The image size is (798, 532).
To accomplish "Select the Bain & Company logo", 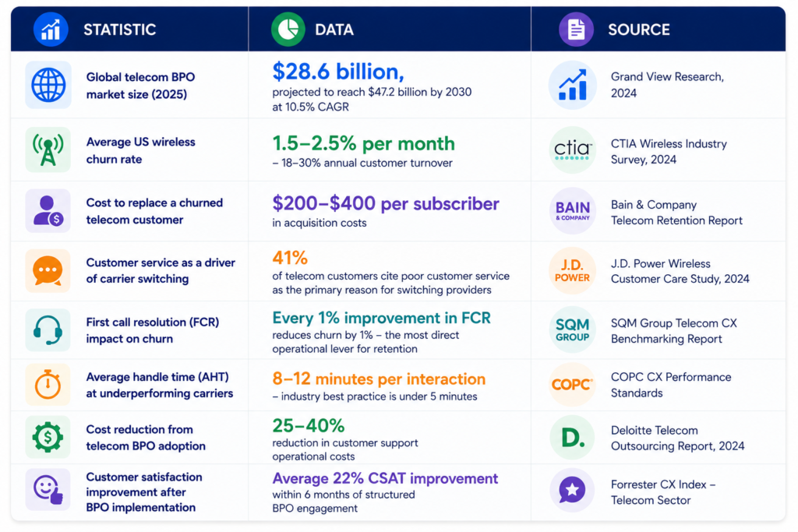I will click(x=573, y=210).
